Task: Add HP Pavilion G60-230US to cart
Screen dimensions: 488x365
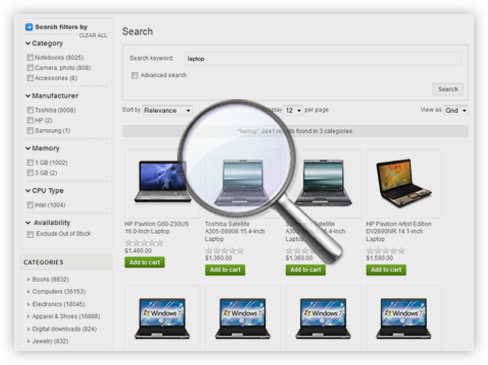Action: pyautogui.click(x=144, y=262)
